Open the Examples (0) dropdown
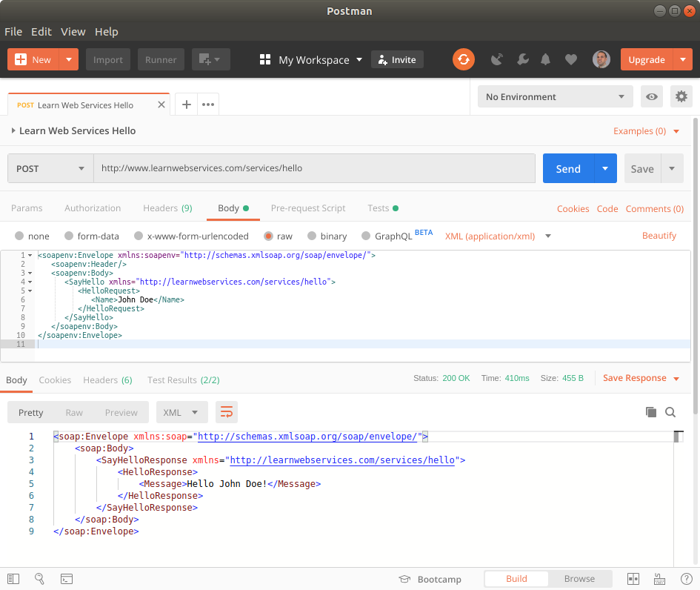The height and width of the screenshot is (590, 700). click(x=646, y=131)
